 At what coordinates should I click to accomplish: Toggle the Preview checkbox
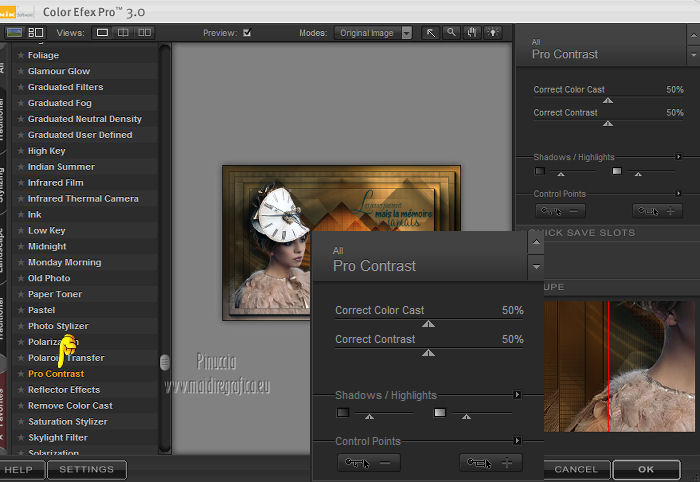pyautogui.click(x=246, y=32)
